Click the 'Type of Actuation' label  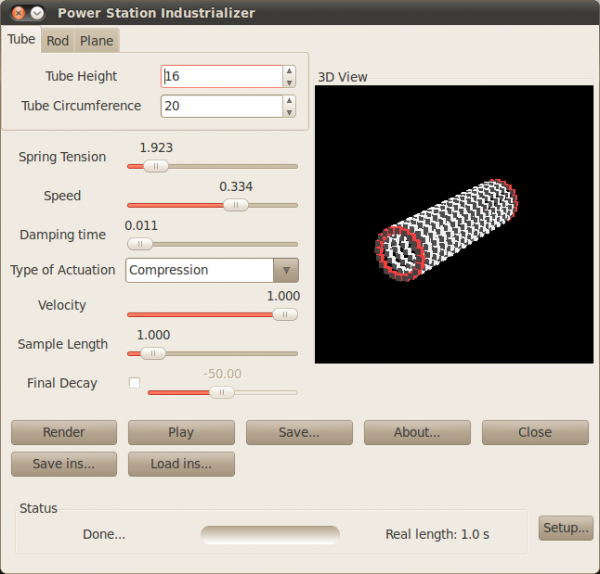63,270
